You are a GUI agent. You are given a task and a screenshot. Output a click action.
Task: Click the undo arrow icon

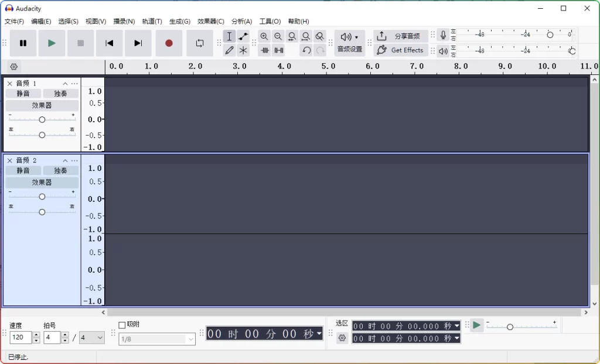[x=306, y=50]
